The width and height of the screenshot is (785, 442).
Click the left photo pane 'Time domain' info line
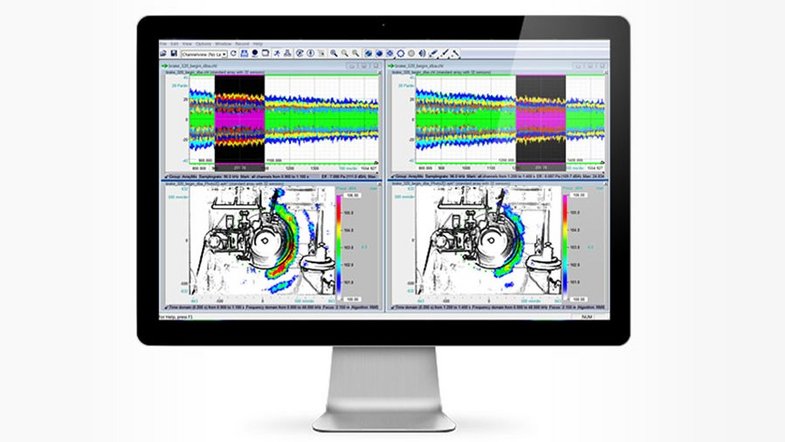tap(273, 307)
